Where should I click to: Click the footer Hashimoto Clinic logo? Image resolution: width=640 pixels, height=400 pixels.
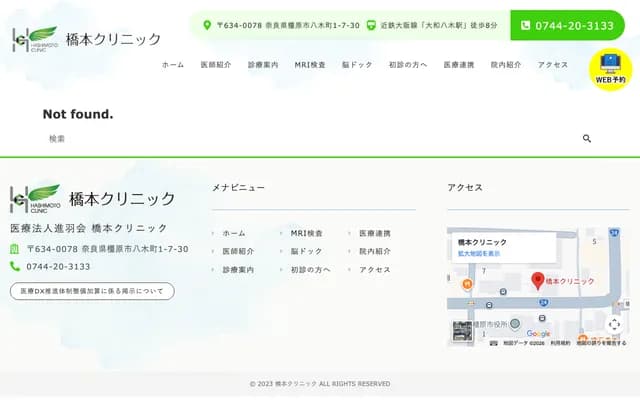click(92, 198)
